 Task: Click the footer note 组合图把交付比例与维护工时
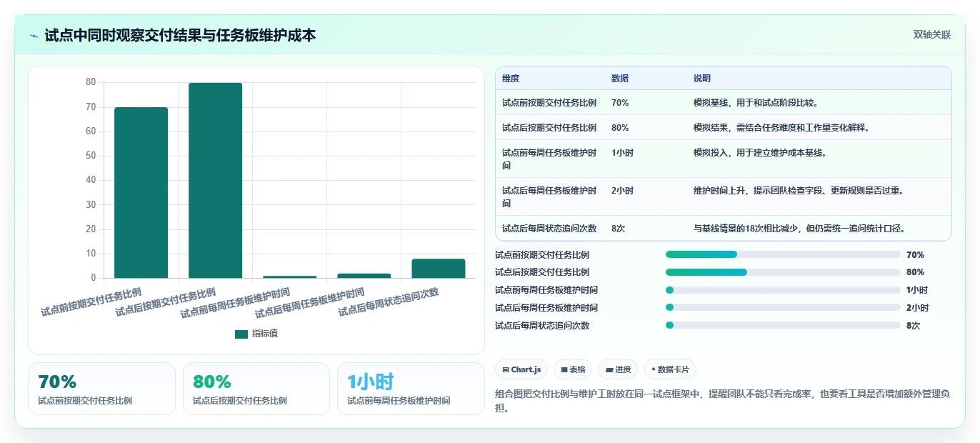[x=722, y=401]
